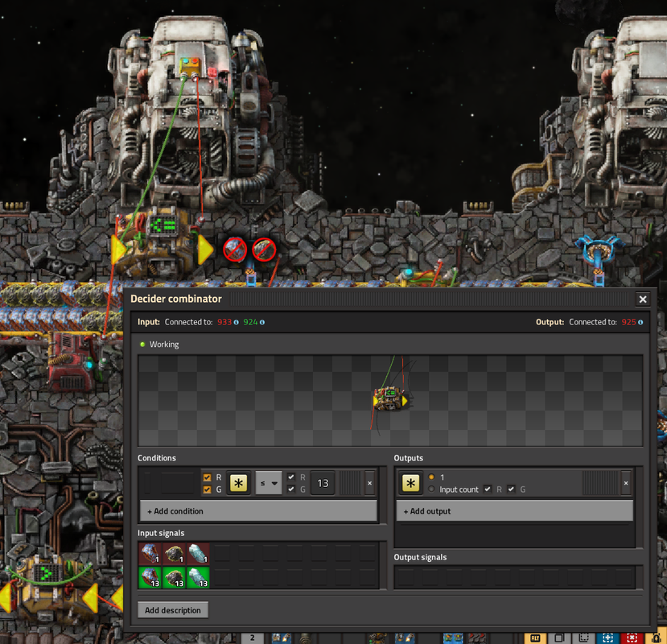This screenshot has width=667, height=644.
Task: Toggle the Input count R checkbox
Action: point(488,489)
